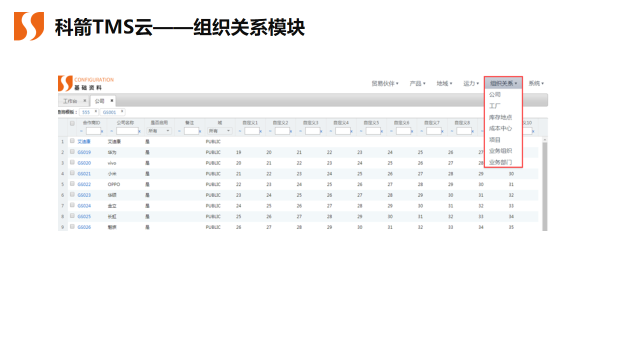Expand the 贸易伙伴 menu

point(385,83)
